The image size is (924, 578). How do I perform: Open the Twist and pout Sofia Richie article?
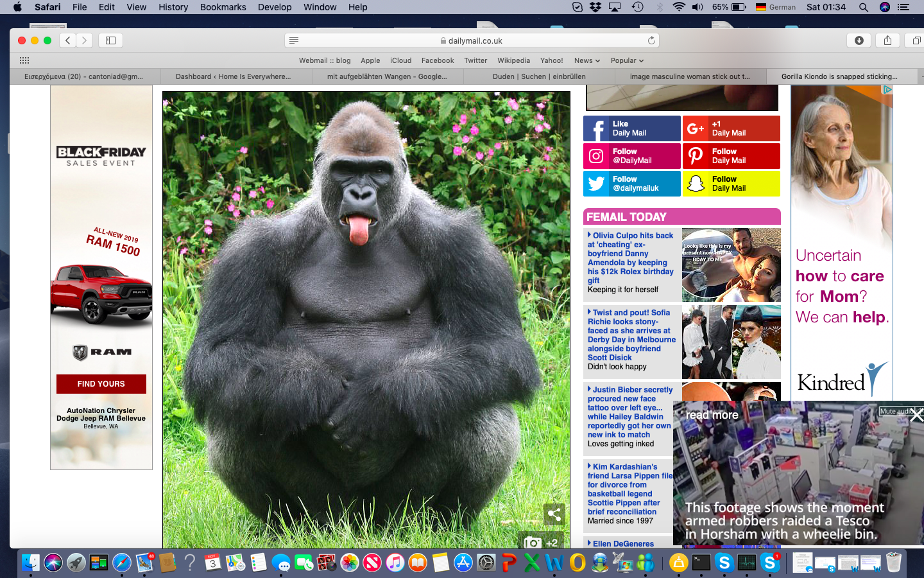pyautogui.click(x=631, y=335)
